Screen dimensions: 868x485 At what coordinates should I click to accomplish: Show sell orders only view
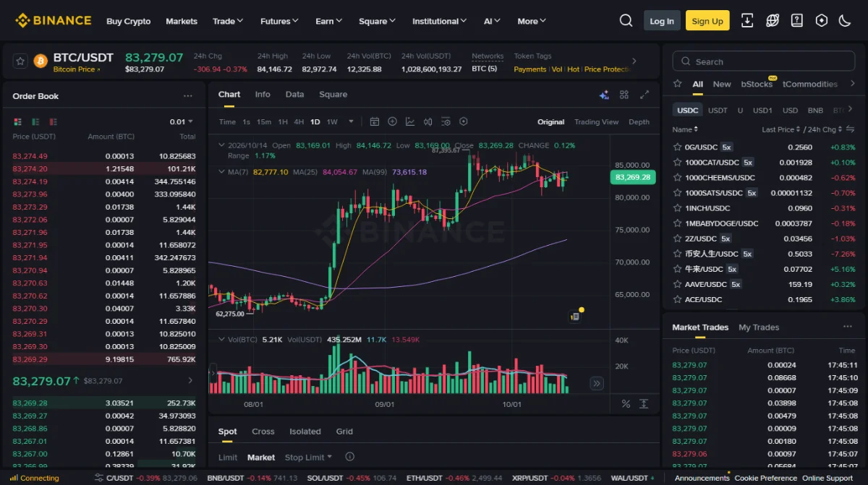tap(53, 121)
